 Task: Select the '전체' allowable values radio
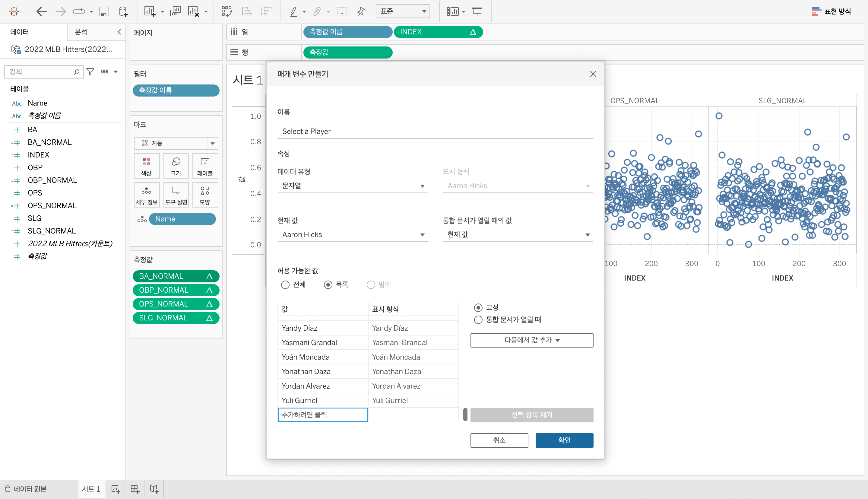coord(285,285)
